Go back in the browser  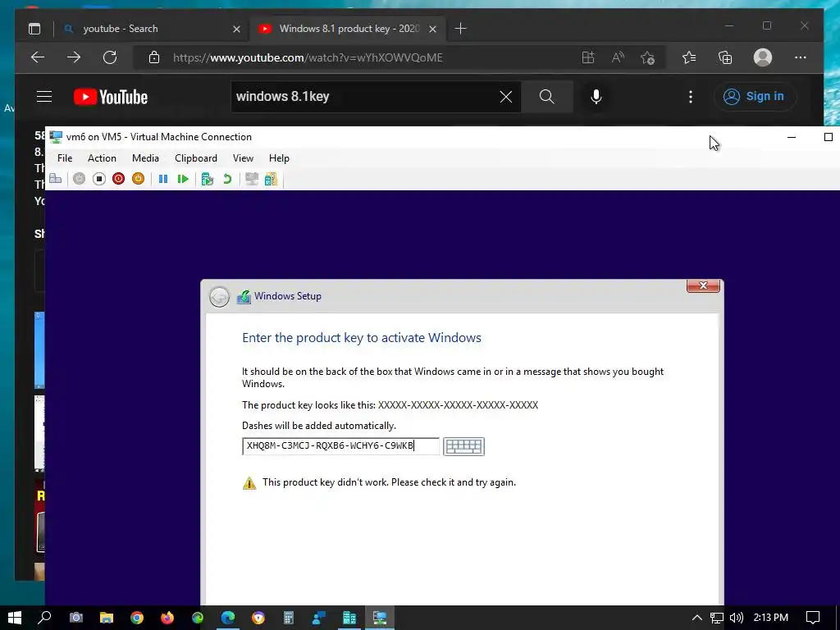(38, 57)
